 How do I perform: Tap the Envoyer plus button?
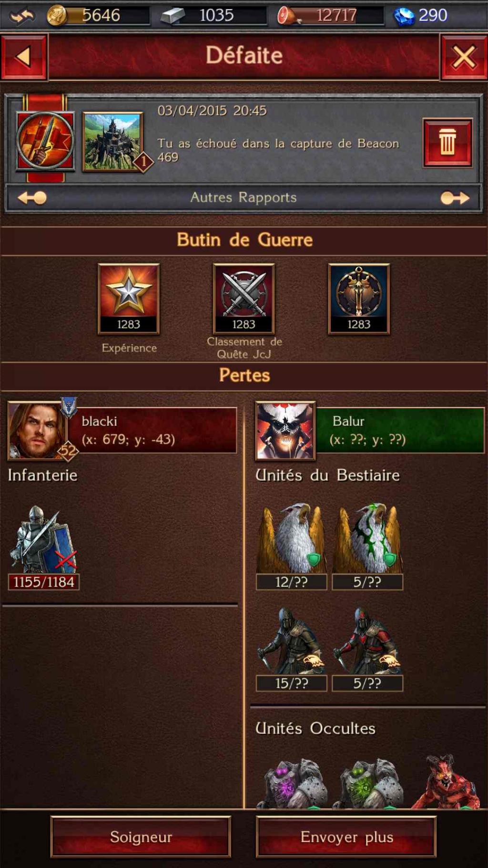point(346,837)
